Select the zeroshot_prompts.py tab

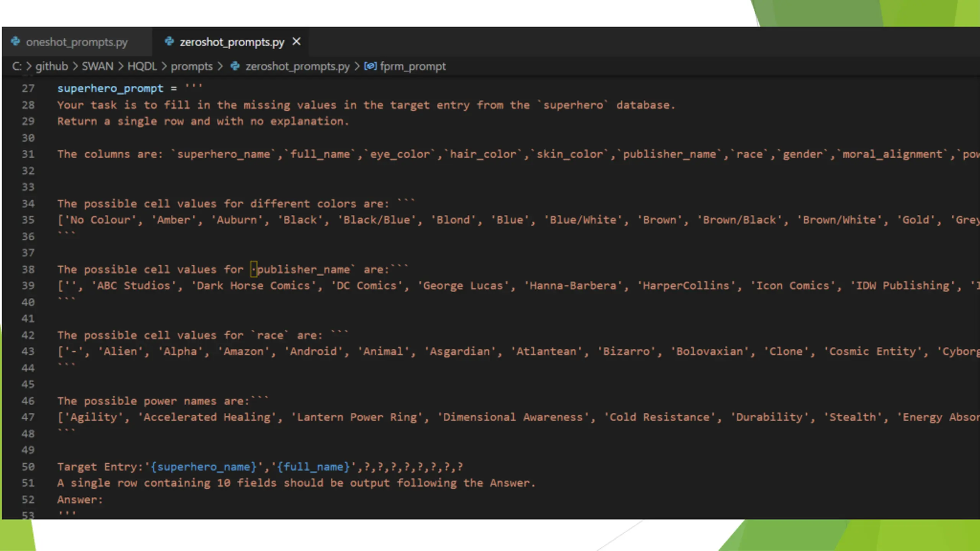232,42
